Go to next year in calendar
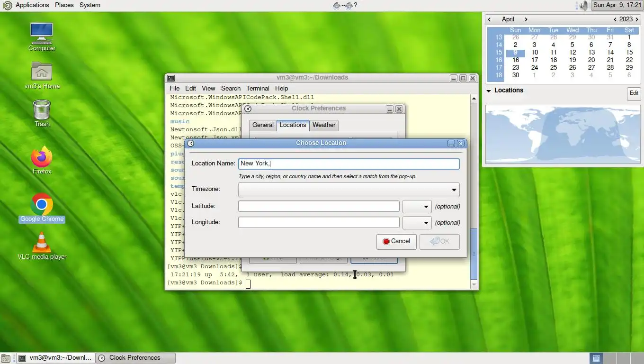644x364 pixels. coord(637,19)
